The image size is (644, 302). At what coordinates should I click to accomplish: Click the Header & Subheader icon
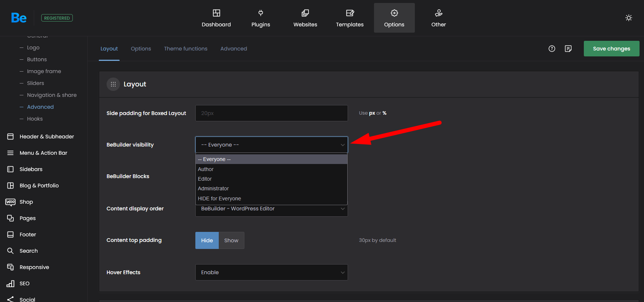pos(10,137)
